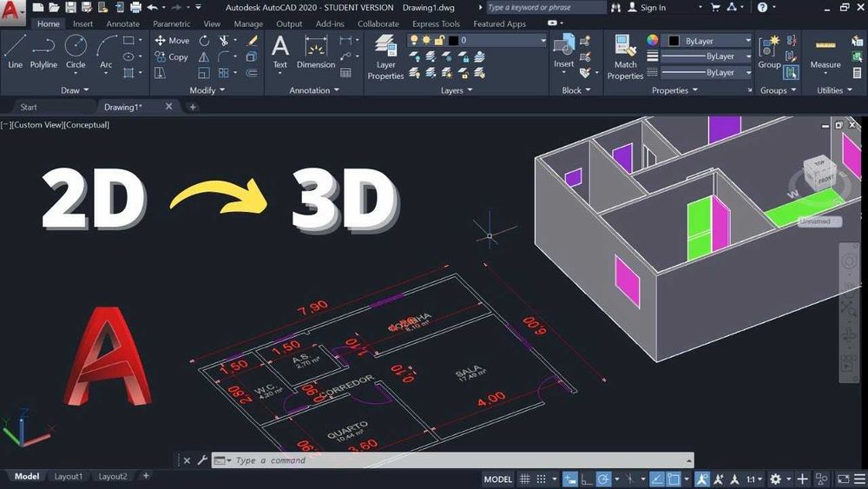The image size is (868, 489).
Task: Click the ViewCube in the viewport
Action: pyautogui.click(x=819, y=174)
